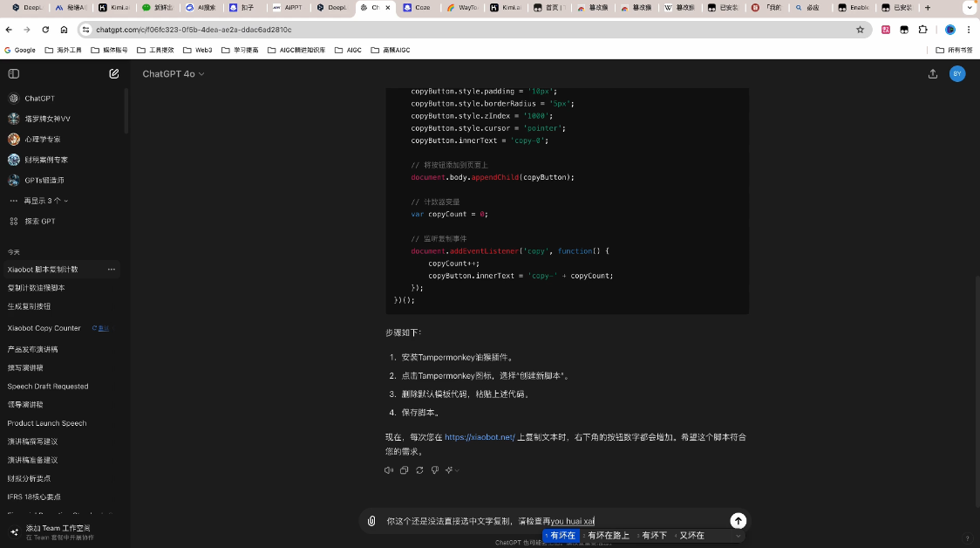The image size is (980, 548).
Task: Share this chat via upload icon
Action: point(933,74)
